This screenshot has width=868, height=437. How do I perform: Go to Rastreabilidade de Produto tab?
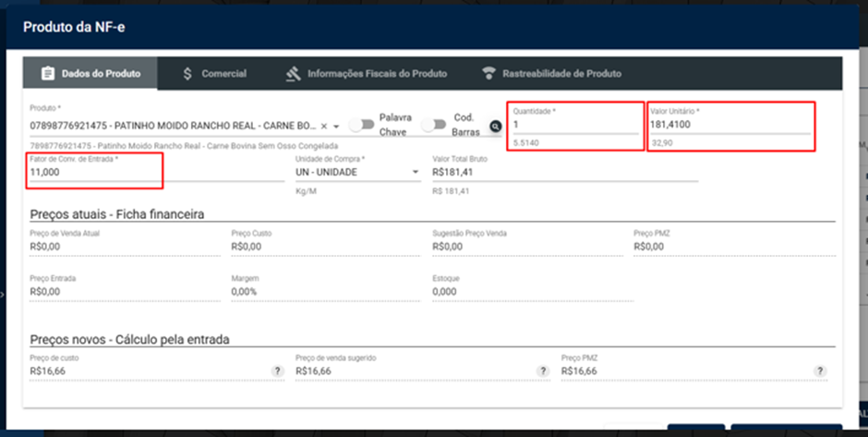pos(552,74)
